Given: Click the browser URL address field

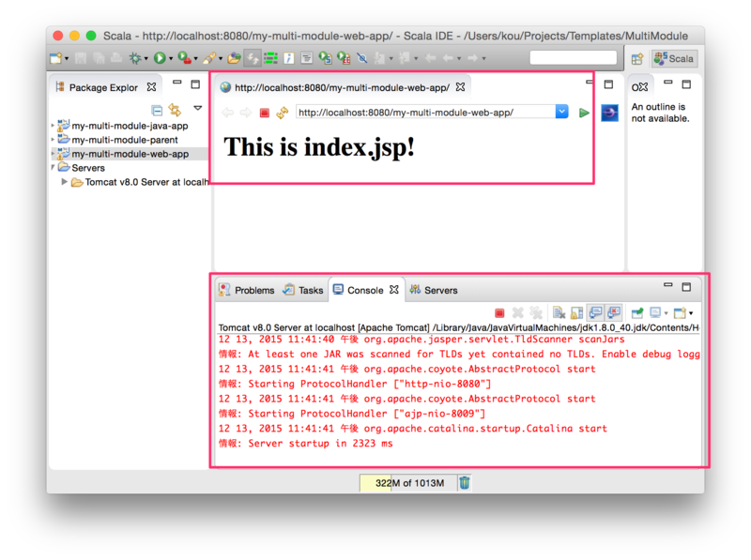Looking at the screenshot, I should coord(426,113).
